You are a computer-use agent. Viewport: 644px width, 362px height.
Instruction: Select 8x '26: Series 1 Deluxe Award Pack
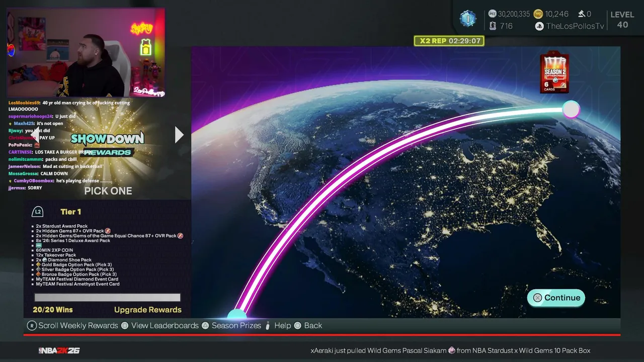[x=73, y=240]
